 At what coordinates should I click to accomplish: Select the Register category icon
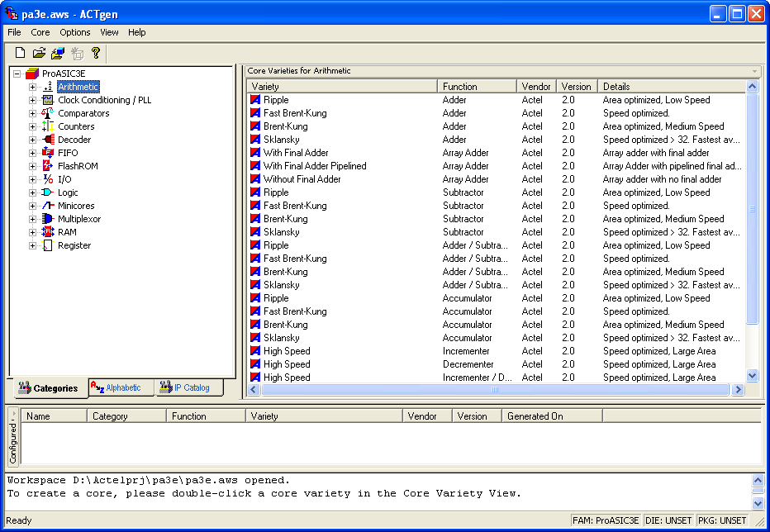[x=48, y=245]
